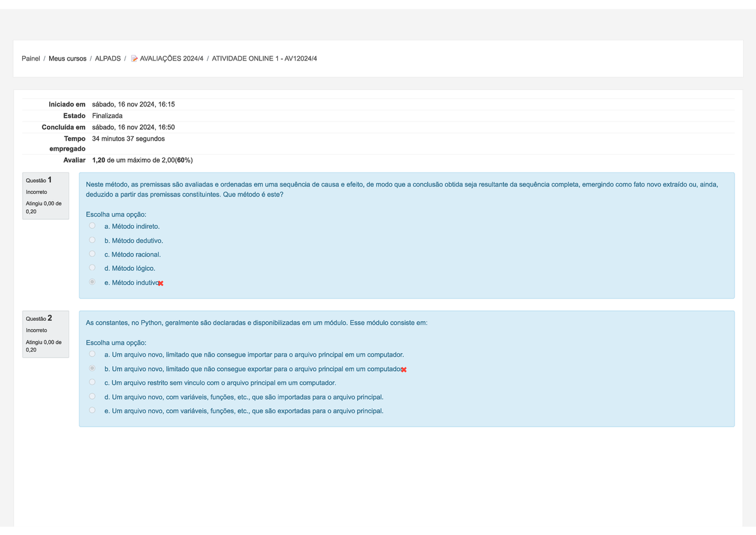Click the red X on answer b of Questão 2
This screenshot has height=535, width=756.
pyautogui.click(x=404, y=369)
